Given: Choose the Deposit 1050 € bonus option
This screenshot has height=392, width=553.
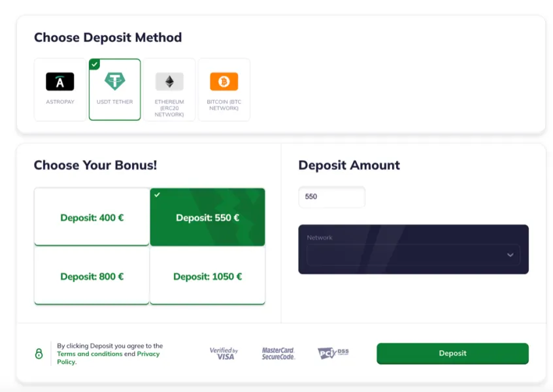Looking at the screenshot, I should click(207, 276).
